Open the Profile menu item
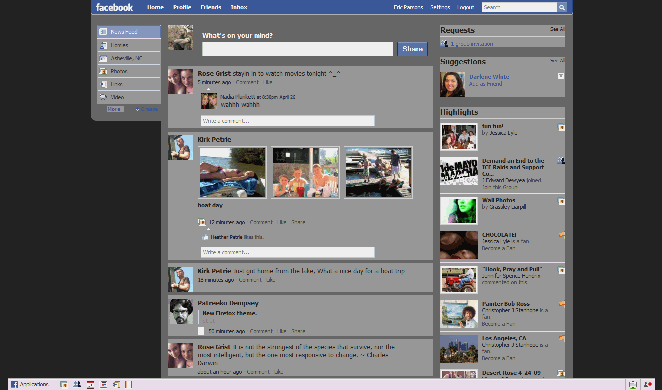Image resolution: width=662 pixels, height=390 pixels. pos(182,7)
